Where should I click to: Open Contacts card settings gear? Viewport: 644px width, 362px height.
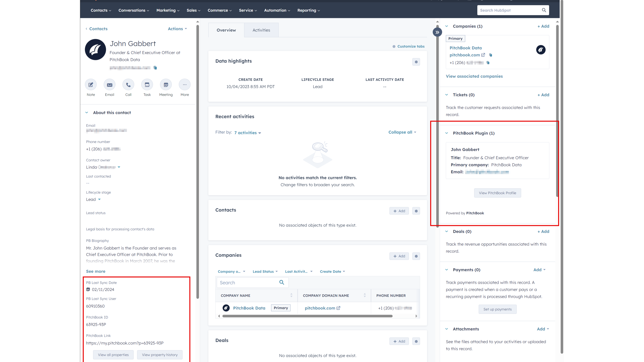point(416,211)
